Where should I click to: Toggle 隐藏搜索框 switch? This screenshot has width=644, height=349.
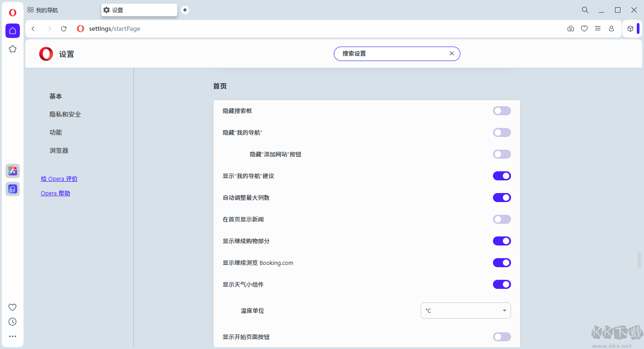pyautogui.click(x=502, y=111)
